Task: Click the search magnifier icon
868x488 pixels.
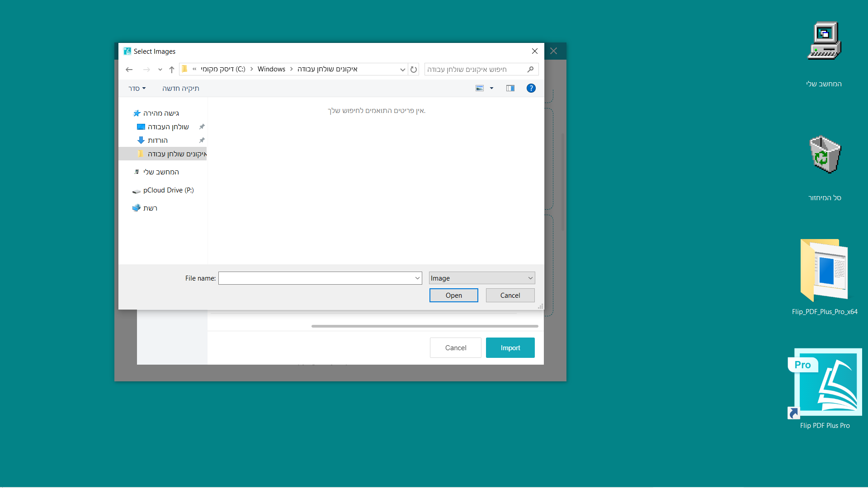Action: [531, 70]
